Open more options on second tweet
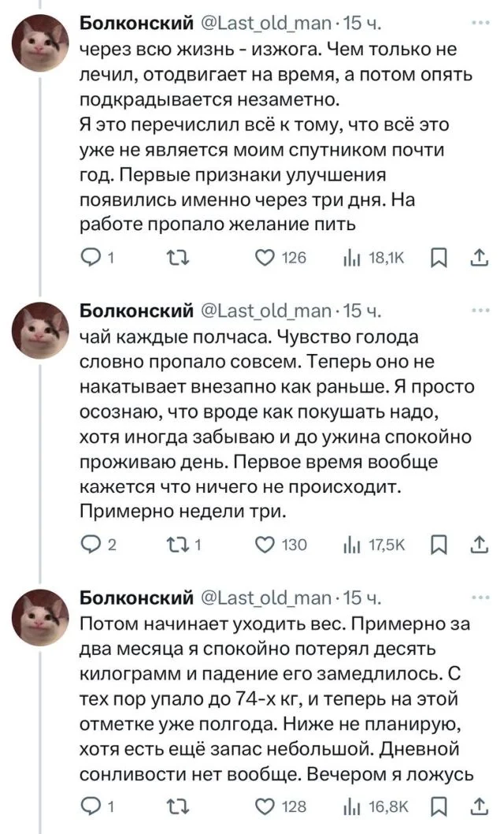This screenshot has width=504, height=834. (479, 311)
